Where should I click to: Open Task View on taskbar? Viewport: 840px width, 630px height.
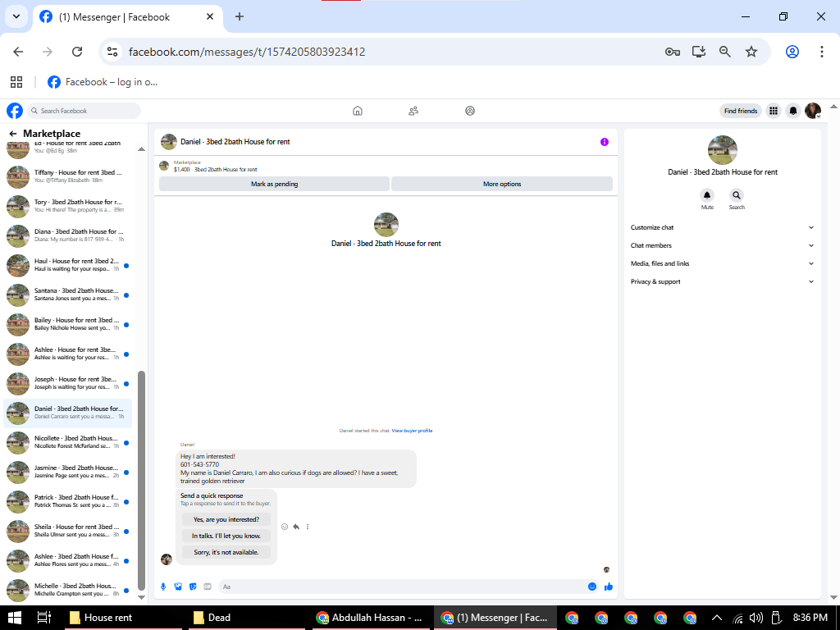coord(44,618)
